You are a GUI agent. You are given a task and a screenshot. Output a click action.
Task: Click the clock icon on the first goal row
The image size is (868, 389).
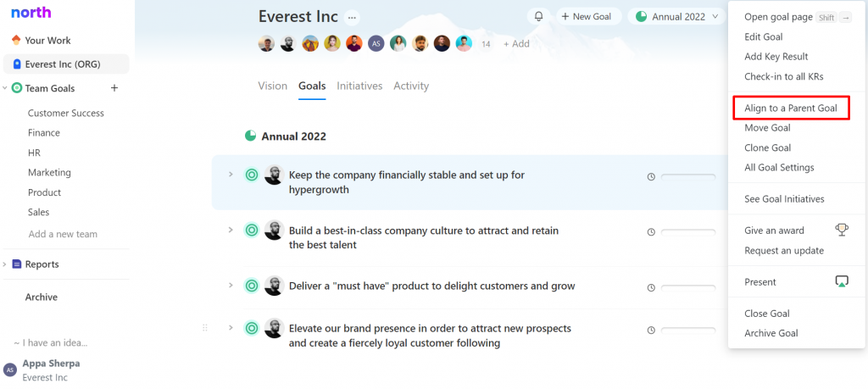point(651,177)
